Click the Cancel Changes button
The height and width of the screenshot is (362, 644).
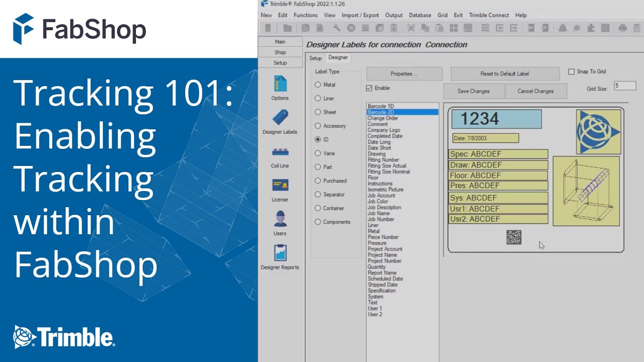coord(535,91)
